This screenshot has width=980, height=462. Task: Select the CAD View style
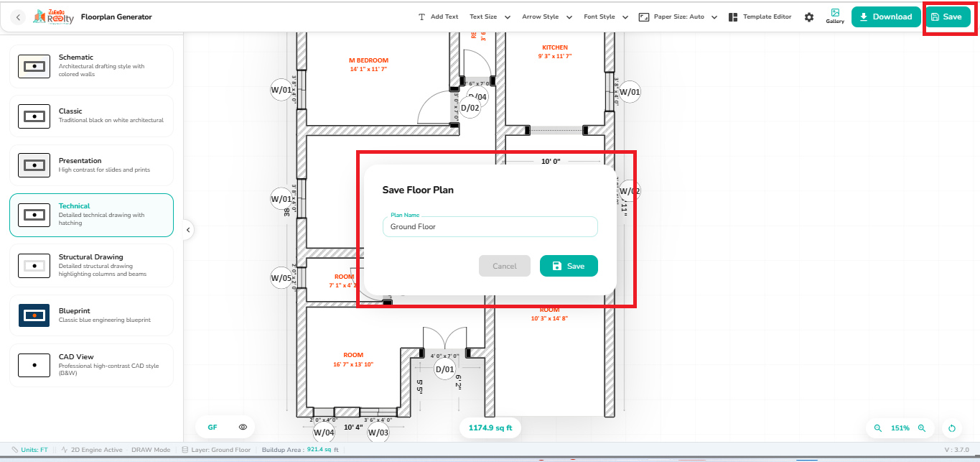(x=91, y=365)
